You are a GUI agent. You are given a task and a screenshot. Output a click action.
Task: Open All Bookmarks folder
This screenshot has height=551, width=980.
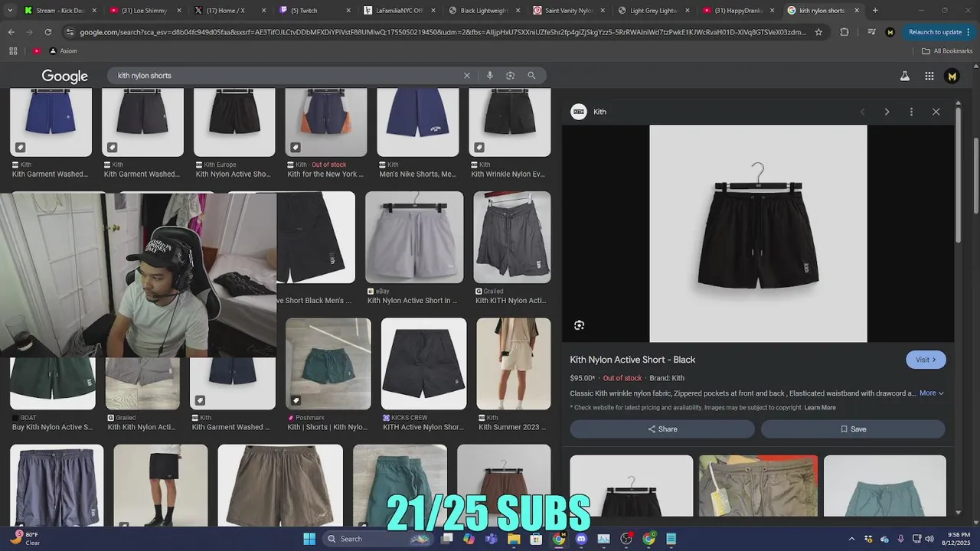[x=946, y=51]
